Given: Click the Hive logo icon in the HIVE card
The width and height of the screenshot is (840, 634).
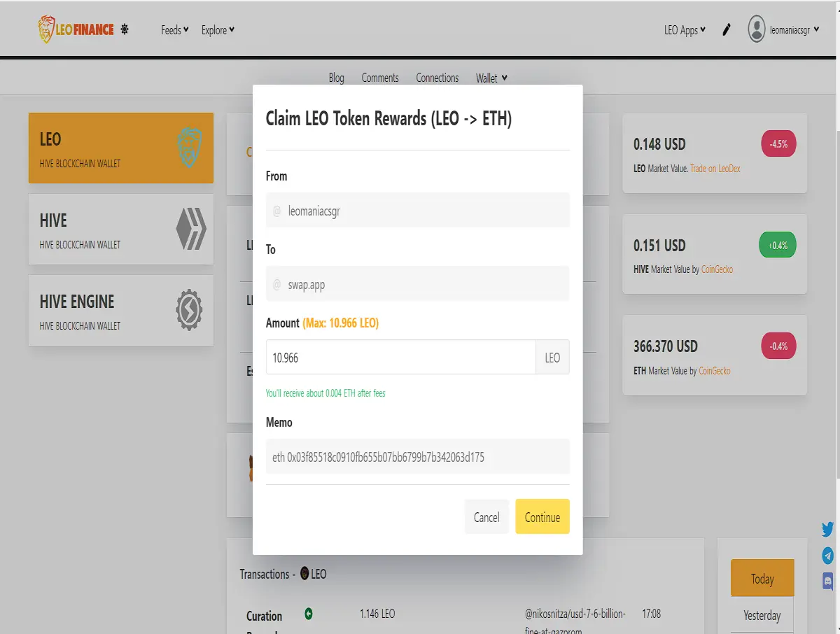Looking at the screenshot, I should tap(191, 229).
